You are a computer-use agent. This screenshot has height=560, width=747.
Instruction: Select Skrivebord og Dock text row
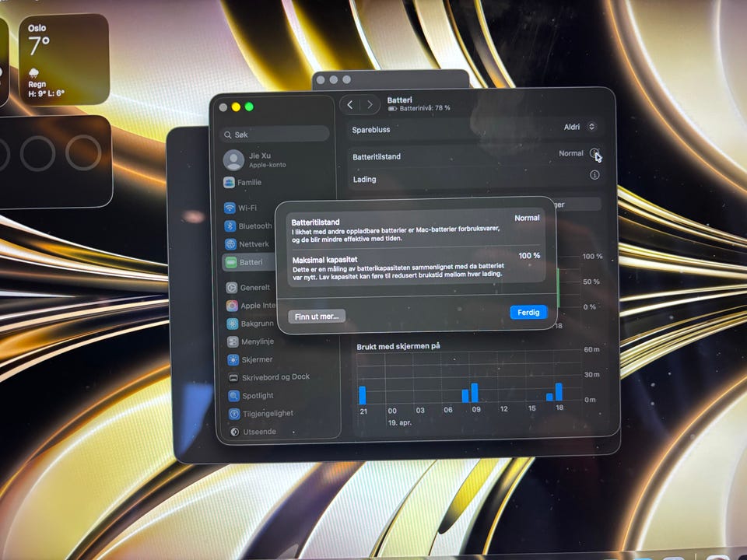point(275,377)
